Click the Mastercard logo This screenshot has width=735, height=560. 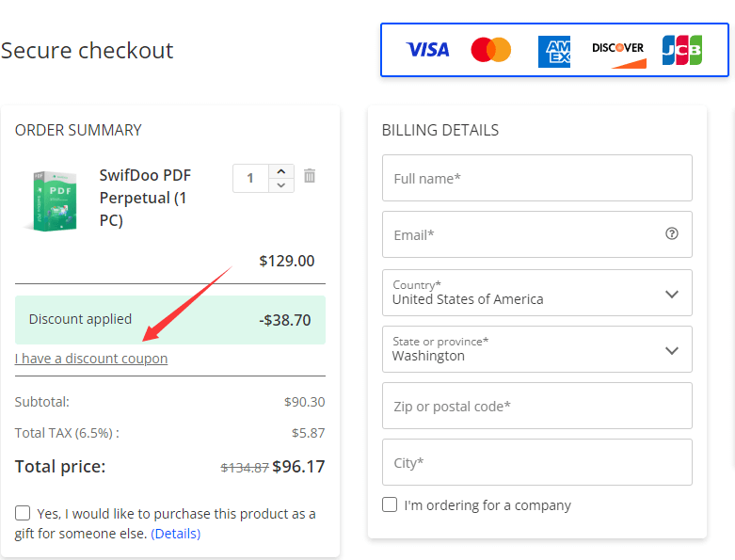490,50
